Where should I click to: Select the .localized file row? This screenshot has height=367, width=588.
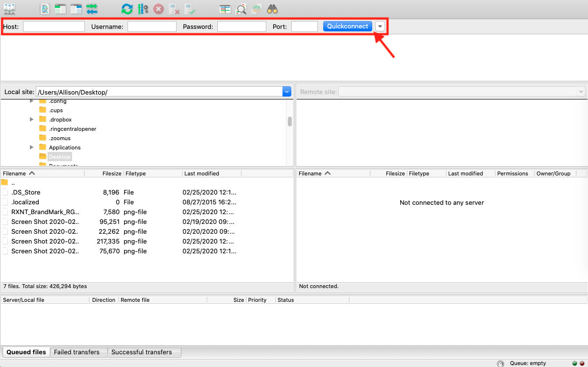click(147, 202)
